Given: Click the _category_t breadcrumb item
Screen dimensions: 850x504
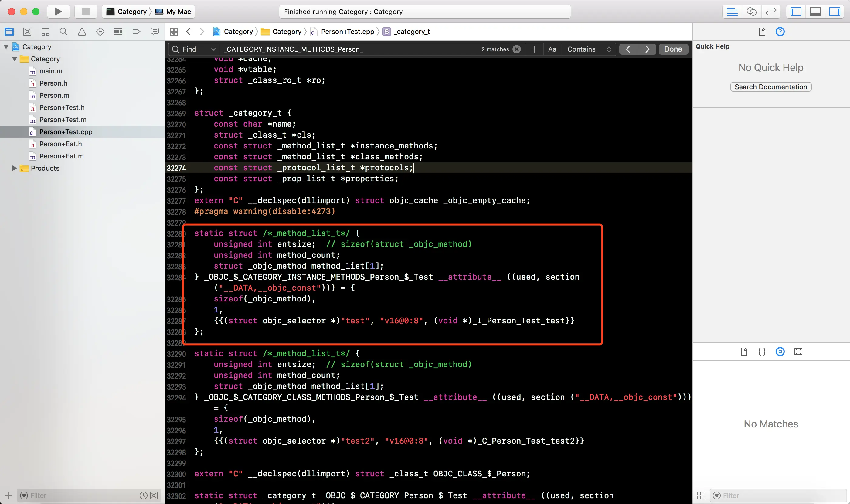Looking at the screenshot, I should [411, 32].
